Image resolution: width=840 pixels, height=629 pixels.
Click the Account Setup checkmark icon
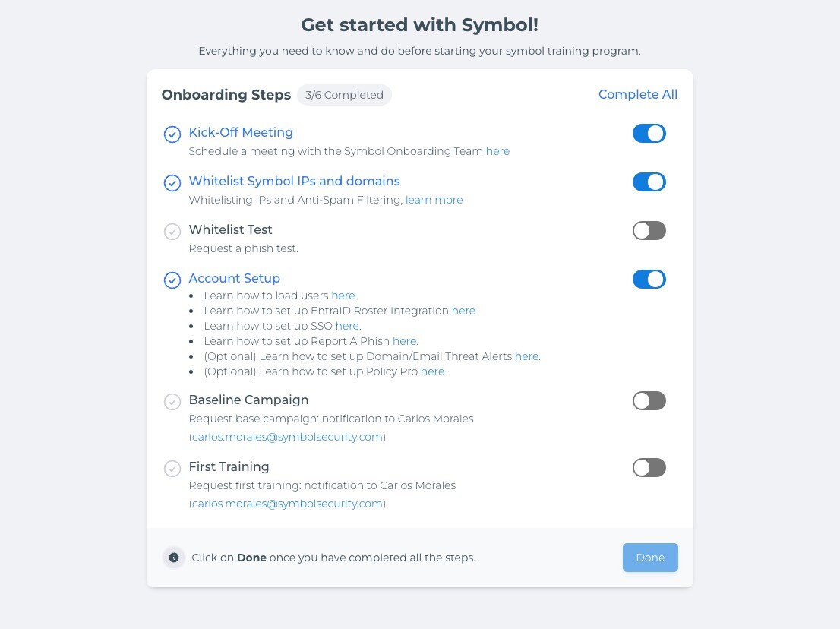(172, 280)
